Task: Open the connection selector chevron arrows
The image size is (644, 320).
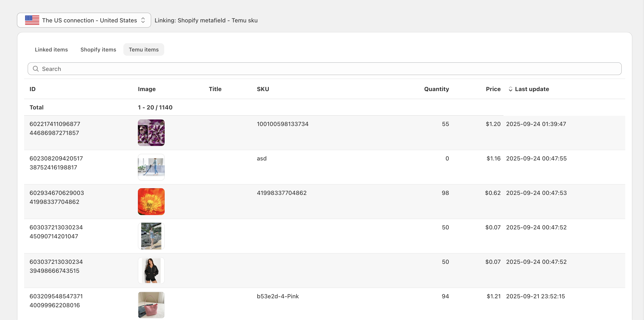Action: click(143, 20)
